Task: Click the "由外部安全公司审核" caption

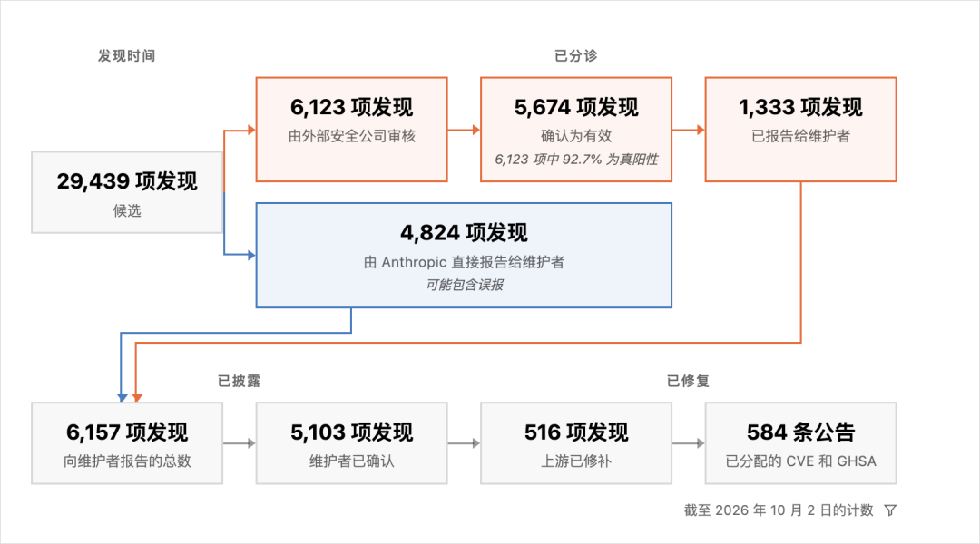Action: click(351, 136)
